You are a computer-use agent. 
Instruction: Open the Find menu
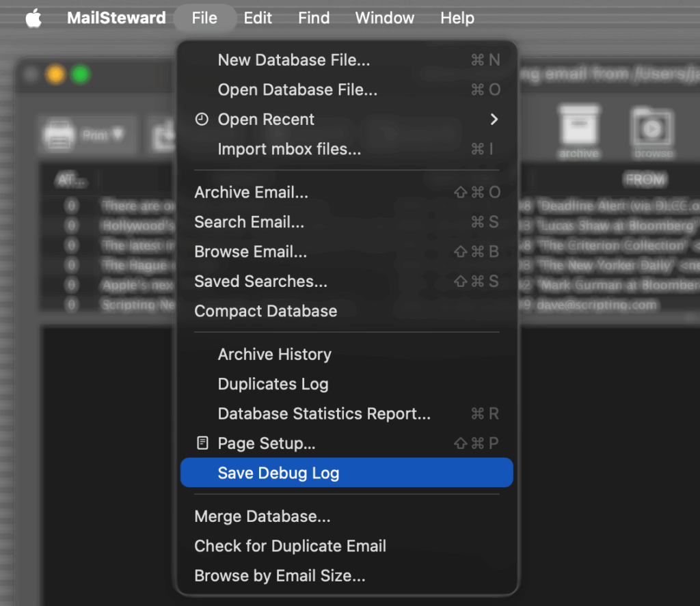point(313,18)
